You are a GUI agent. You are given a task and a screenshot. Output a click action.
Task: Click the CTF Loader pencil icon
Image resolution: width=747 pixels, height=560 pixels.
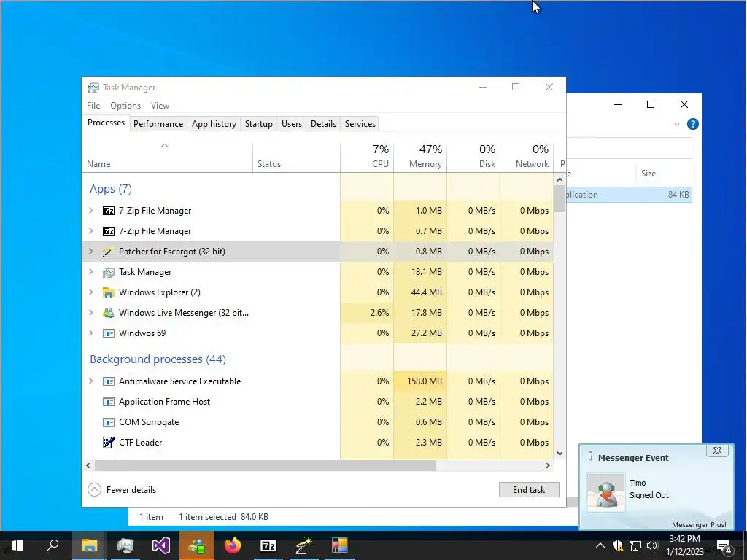[x=109, y=443]
